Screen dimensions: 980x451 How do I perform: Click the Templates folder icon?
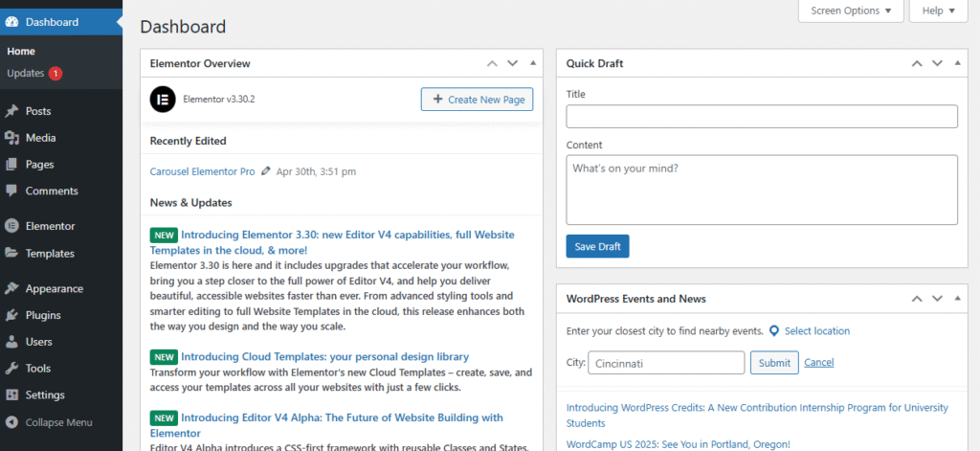coord(11,254)
